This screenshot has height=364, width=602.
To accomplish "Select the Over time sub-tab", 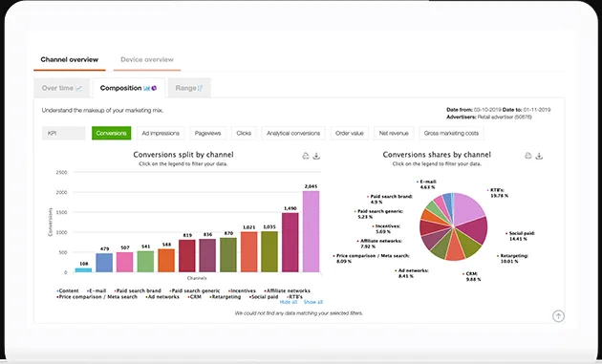I will tap(62, 88).
